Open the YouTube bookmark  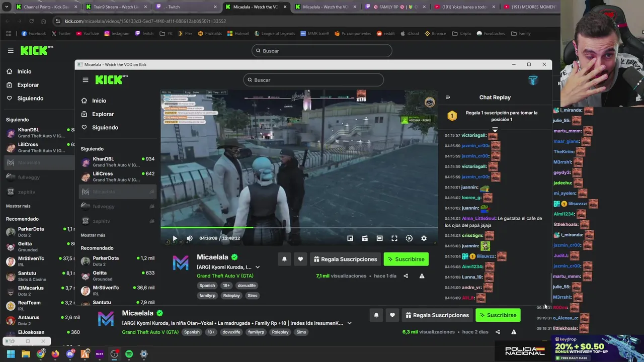click(87, 34)
